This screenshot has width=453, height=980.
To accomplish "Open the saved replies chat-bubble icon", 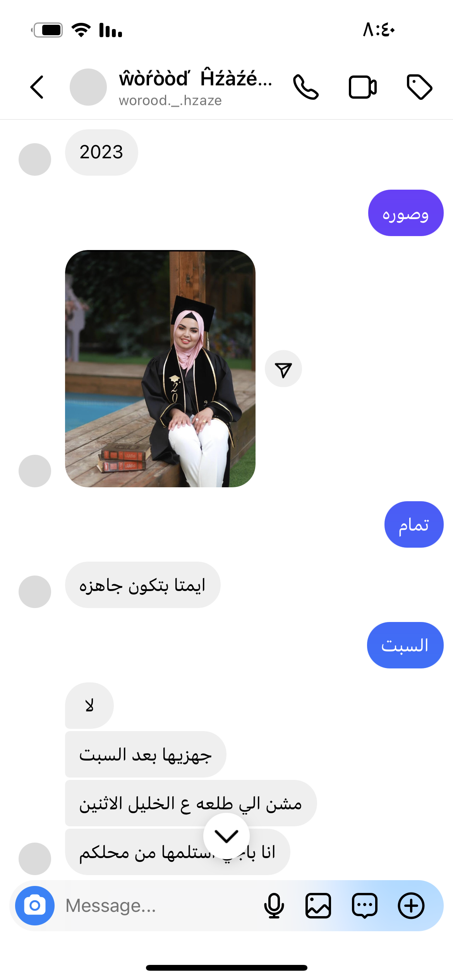I will (365, 906).
